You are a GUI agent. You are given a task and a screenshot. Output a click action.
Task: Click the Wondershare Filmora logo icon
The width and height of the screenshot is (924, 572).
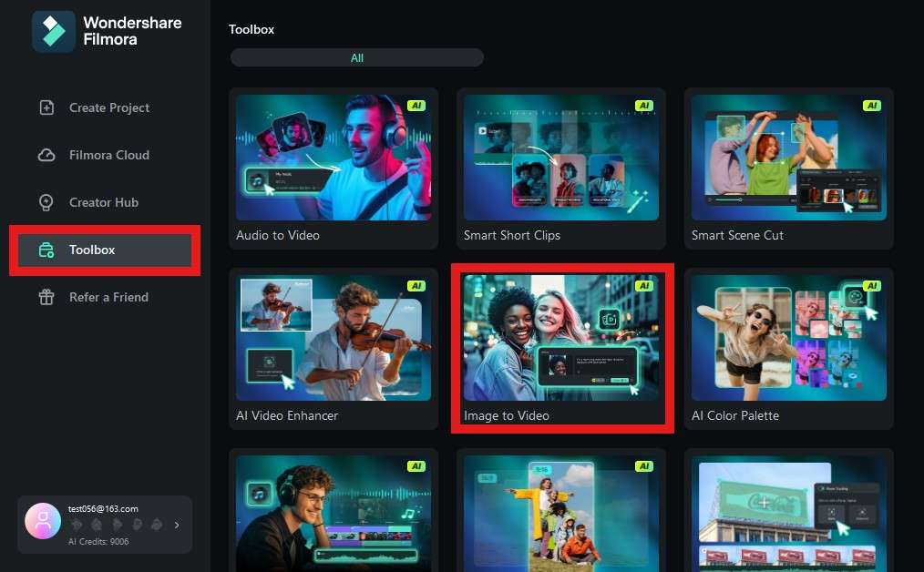[54, 31]
